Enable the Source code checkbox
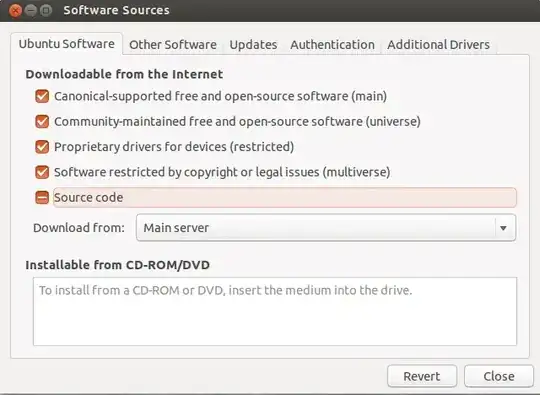The image size is (540, 395). point(42,197)
